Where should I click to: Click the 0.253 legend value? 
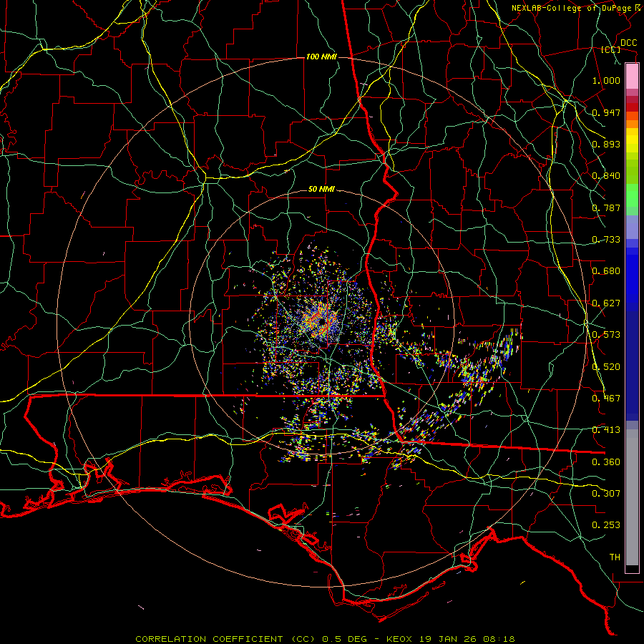(606, 525)
